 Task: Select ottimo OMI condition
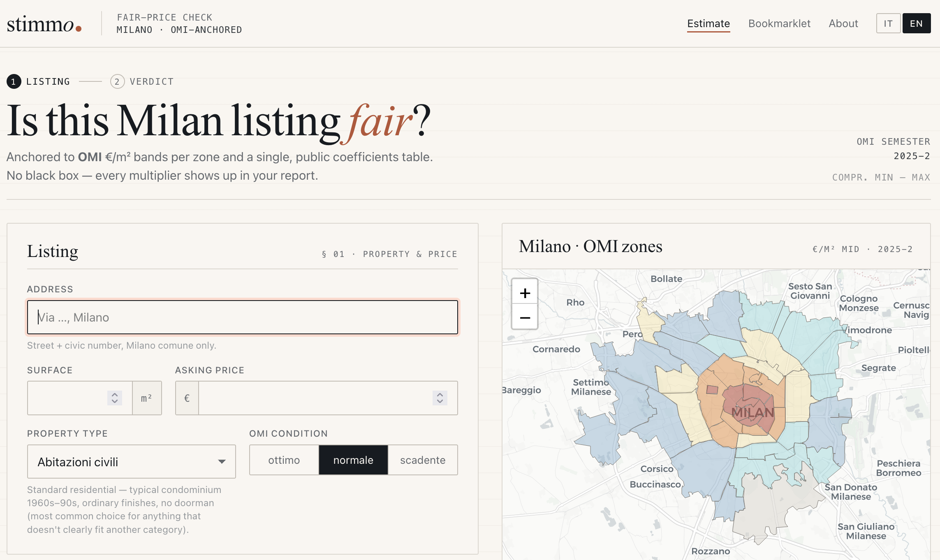coord(284,460)
